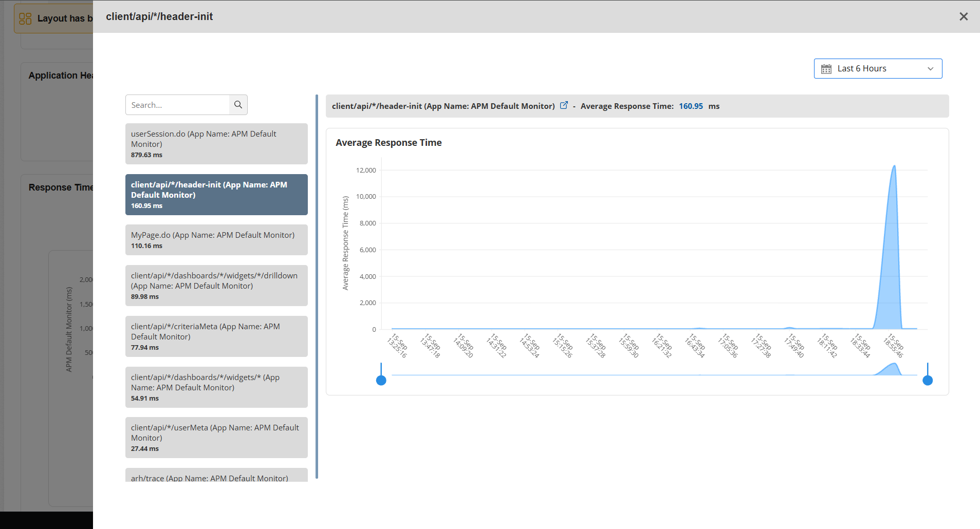Screen dimensions: 980x529
Task: Select the client/api/*/header-init transaction card
Action: 216,195
